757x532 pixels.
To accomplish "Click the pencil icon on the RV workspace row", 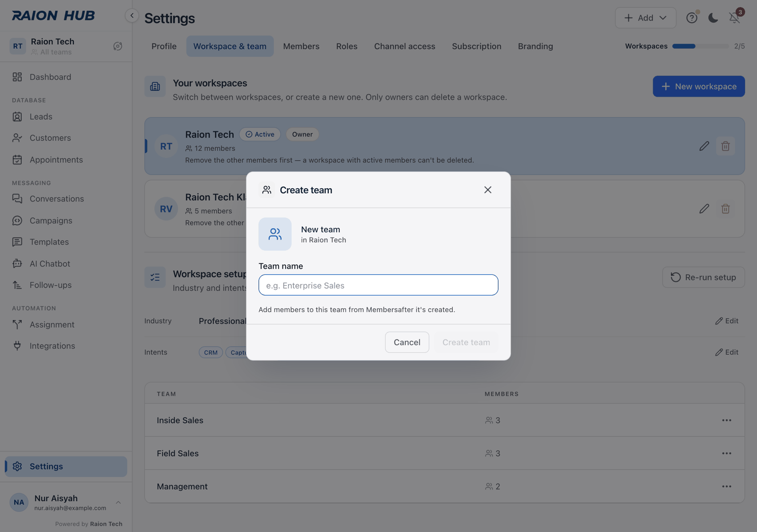I will [704, 209].
